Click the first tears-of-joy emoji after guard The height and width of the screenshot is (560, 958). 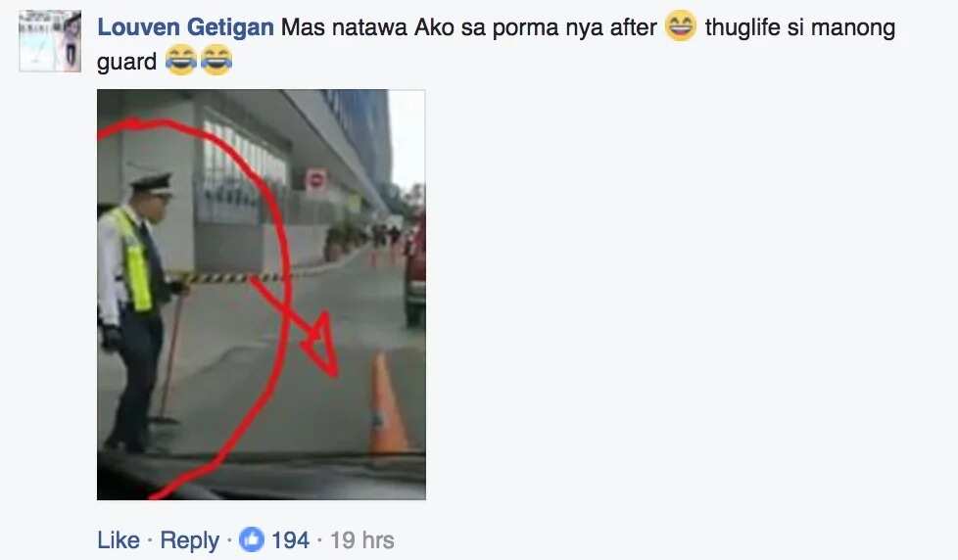tap(181, 60)
